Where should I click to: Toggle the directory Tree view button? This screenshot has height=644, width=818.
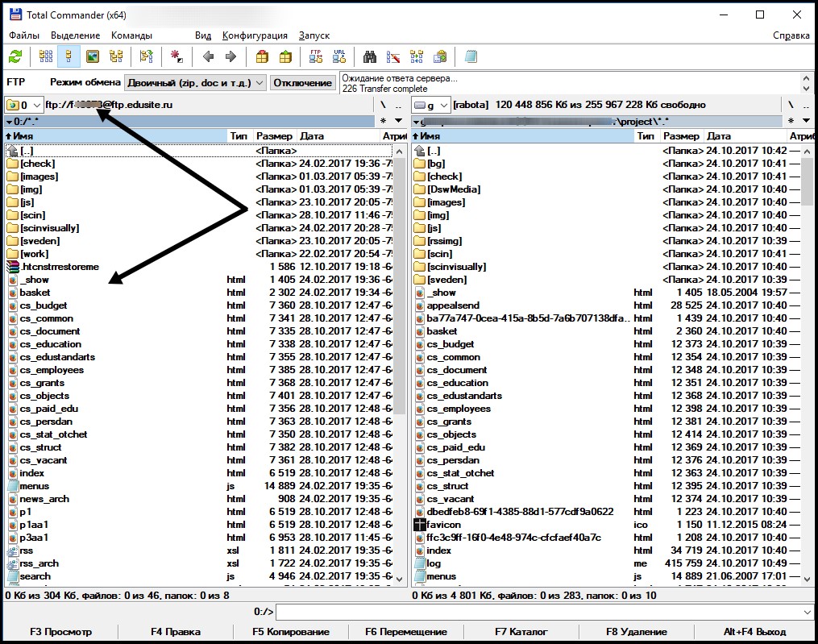point(116,56)
